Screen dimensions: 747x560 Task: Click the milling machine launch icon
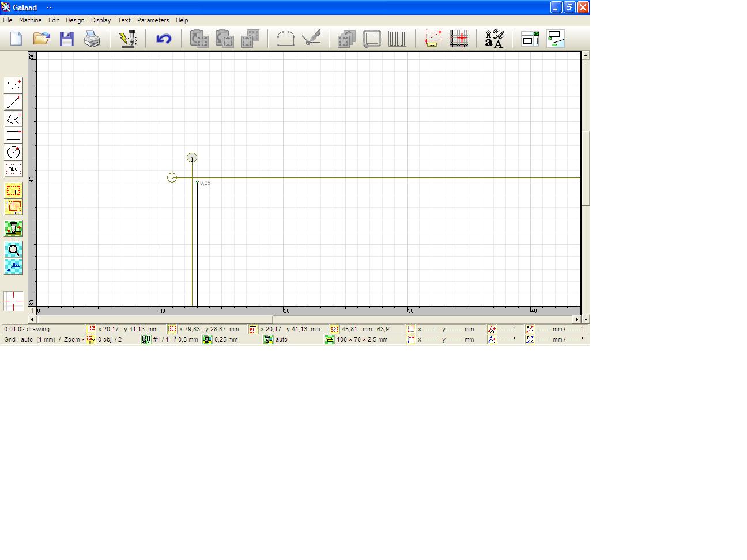tap(127, 39)
